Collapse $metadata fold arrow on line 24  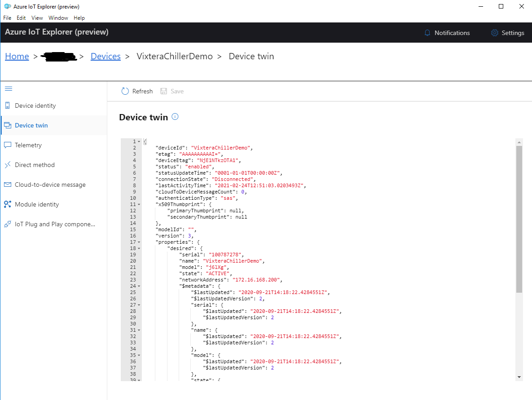point(139,286)
